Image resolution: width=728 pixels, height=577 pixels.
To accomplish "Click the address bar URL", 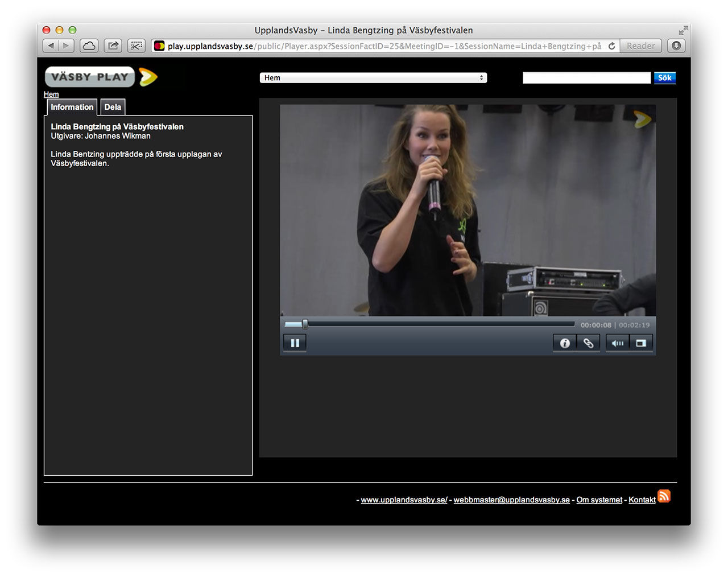I will [384, 46].
